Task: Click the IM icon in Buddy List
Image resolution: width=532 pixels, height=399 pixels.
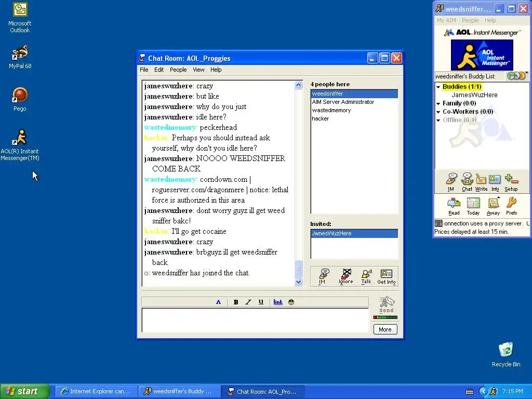Action: (451, 182)
